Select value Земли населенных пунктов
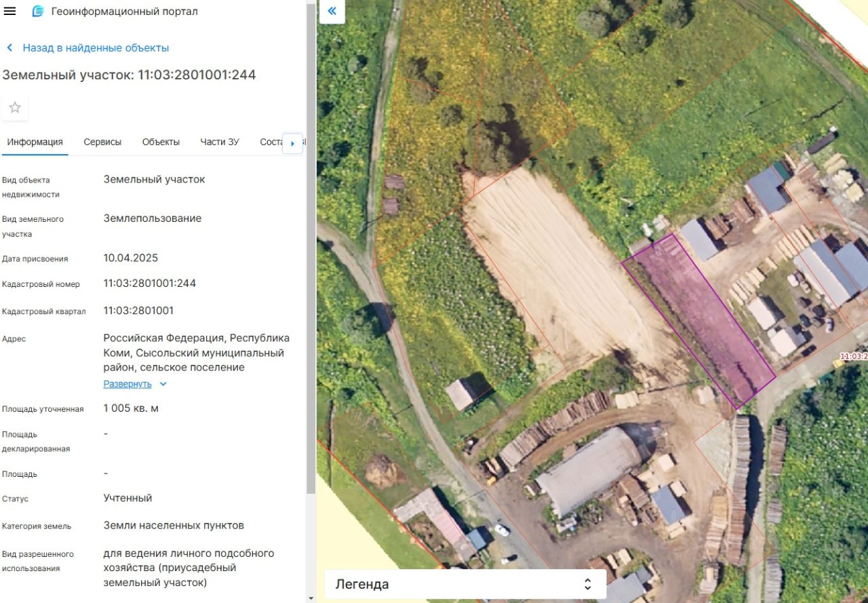This screenshot has width=868, height=603. click(174, 525)
